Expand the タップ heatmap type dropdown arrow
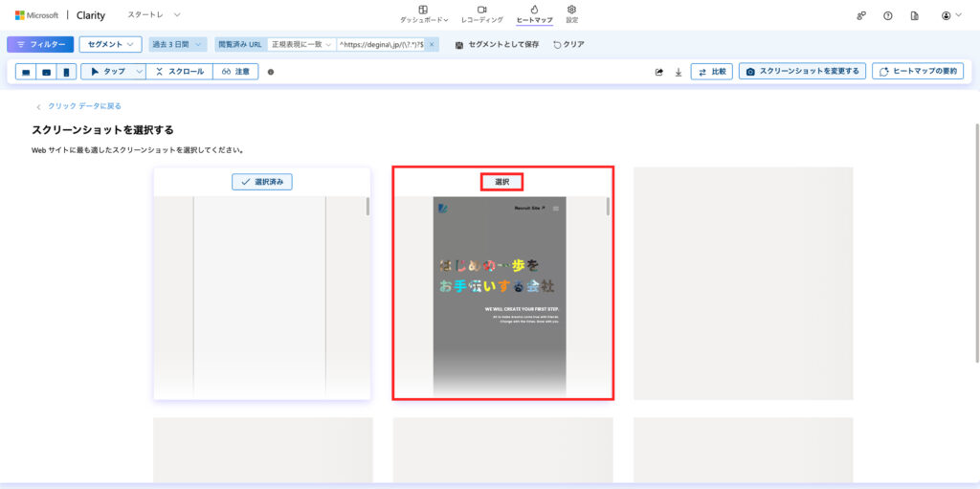 click(x=140, y=72)
